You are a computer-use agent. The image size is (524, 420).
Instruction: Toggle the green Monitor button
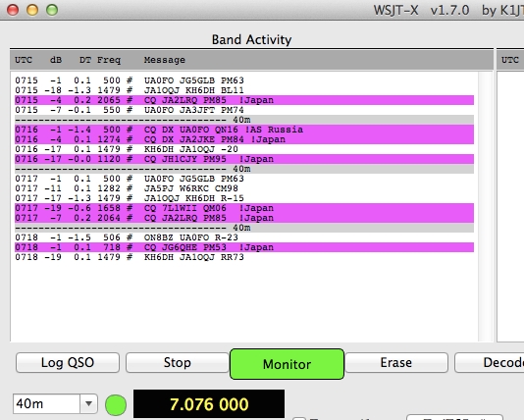point(287,364)
